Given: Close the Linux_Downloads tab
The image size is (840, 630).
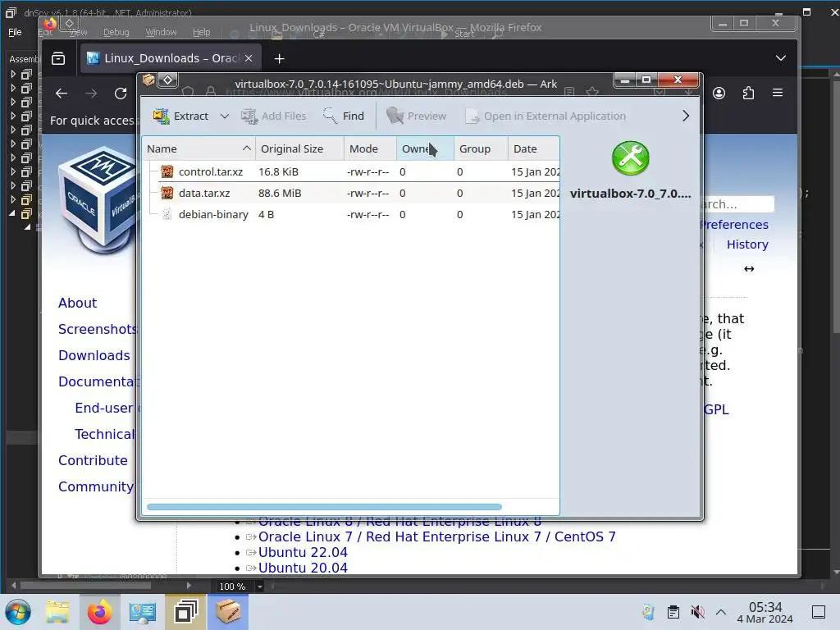Looking at the screenshot, I should [x=249, y=58].
